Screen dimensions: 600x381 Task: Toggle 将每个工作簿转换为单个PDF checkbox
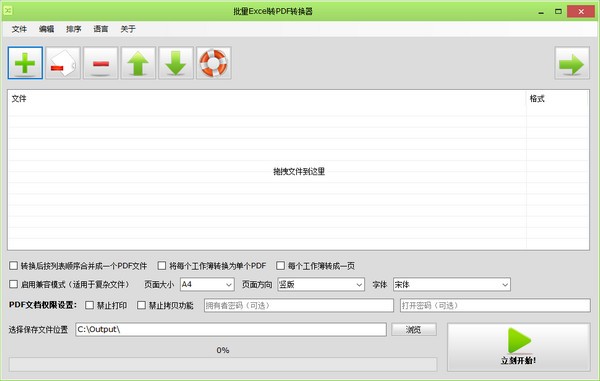point(162,265)
